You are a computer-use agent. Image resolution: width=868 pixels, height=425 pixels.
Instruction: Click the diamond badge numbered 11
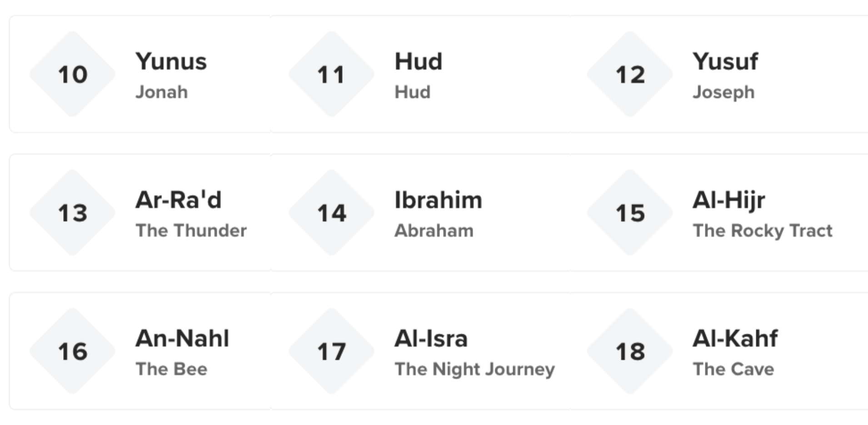coord(331,74)
